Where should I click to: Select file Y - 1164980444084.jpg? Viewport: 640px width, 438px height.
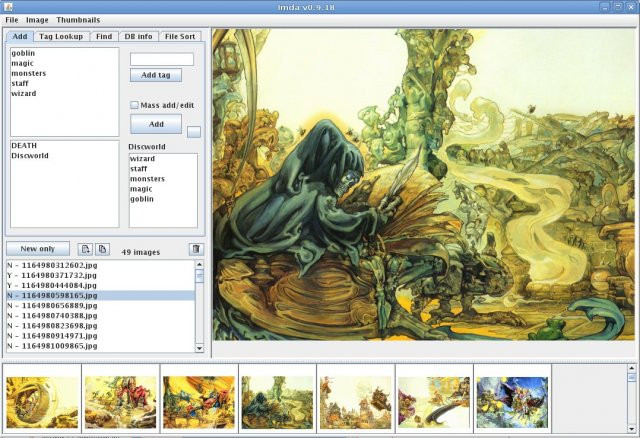[x=100, y=285]
